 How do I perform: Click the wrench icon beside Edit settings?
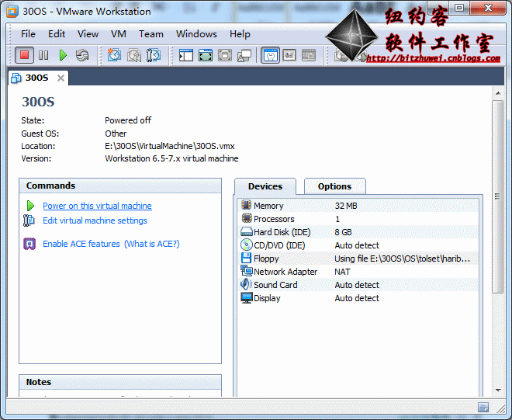click(x=29, y=220)
